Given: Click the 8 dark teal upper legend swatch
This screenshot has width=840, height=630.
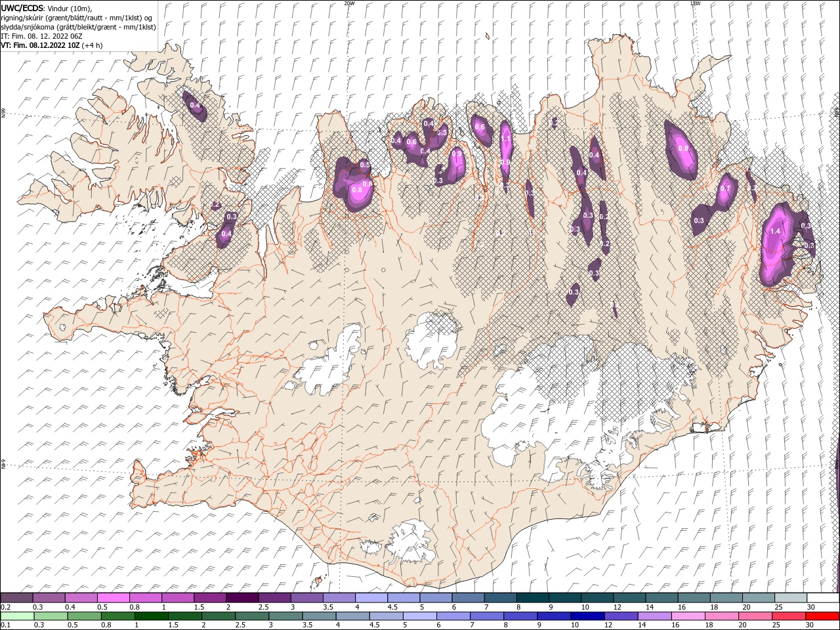Looking at the screenshot, I should click(532, 598).
